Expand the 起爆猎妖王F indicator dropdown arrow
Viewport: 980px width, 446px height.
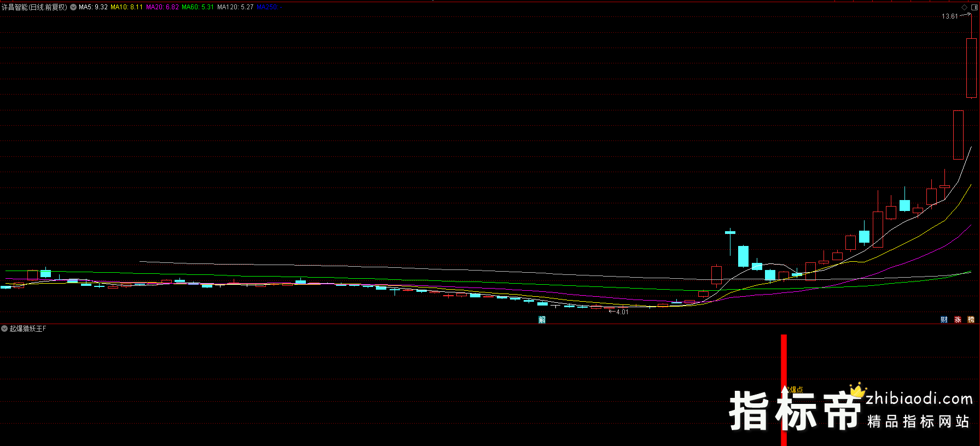click(4, 328)
